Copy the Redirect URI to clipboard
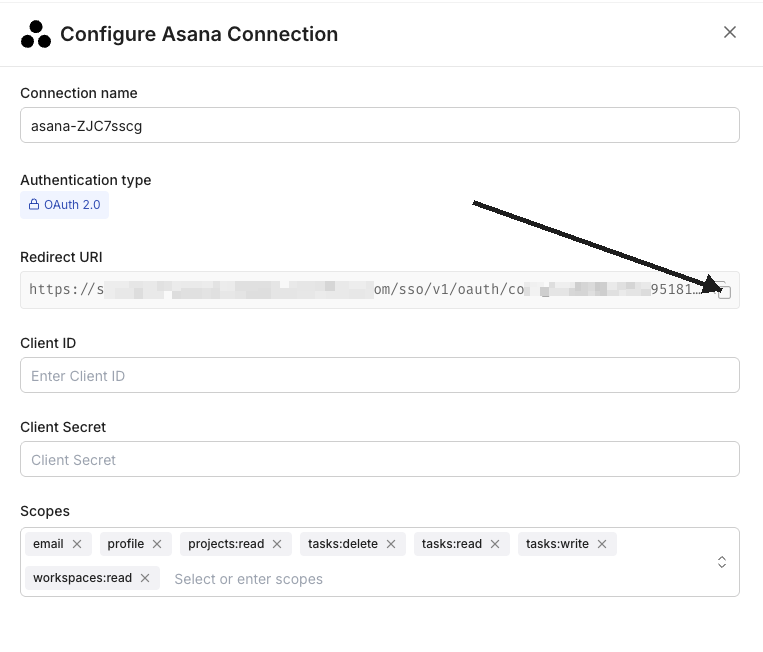 pos(724,292)
